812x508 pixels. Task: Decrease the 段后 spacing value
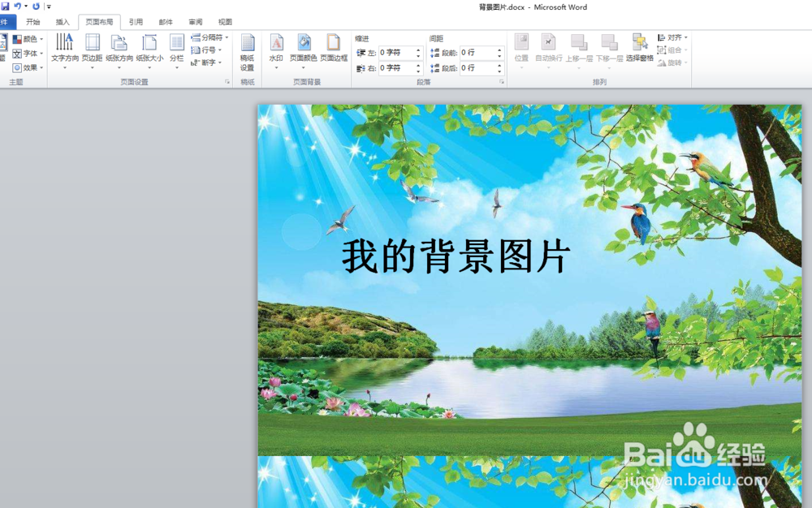(x=499, y=71)
